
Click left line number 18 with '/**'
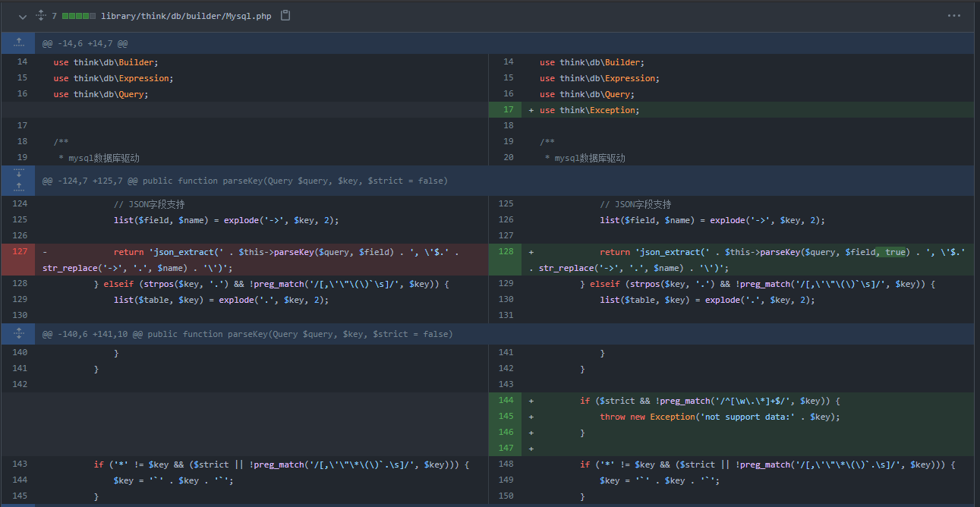click(x=20, y=142)
